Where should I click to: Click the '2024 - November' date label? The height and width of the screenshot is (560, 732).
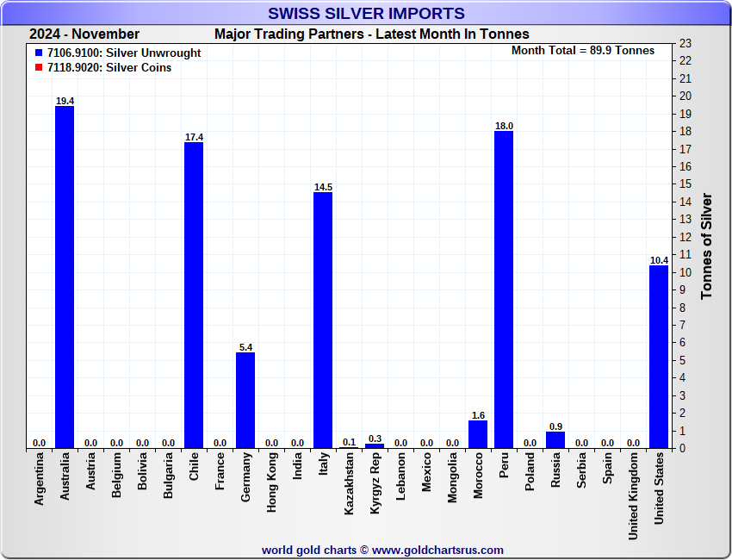pos(84,34)
